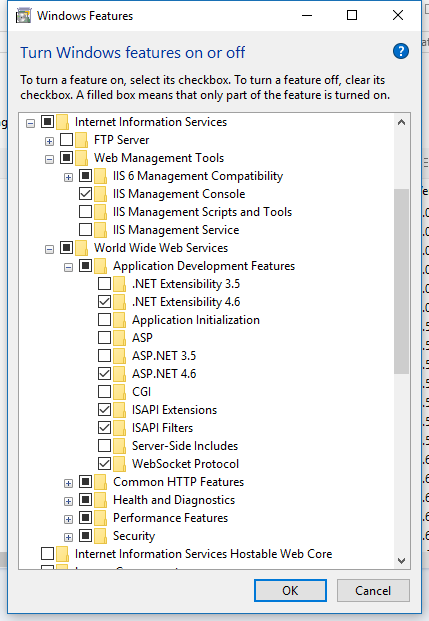Select the ISAPI Filters label

coord(162,428)
